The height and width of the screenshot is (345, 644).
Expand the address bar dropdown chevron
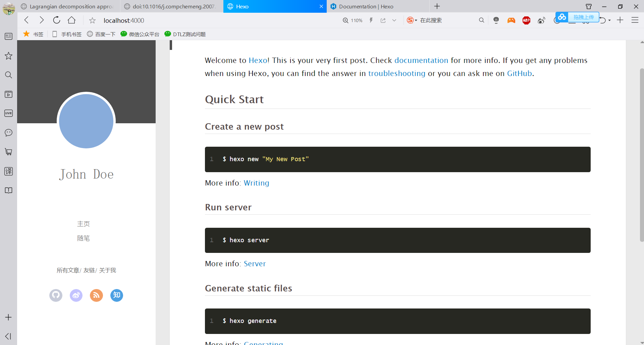(x=394, y=20)
